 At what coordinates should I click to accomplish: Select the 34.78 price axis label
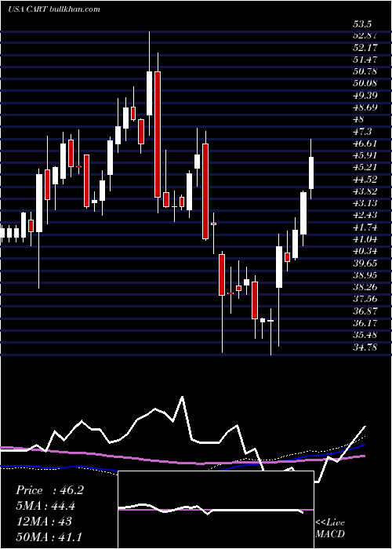[x=365, y=347]
